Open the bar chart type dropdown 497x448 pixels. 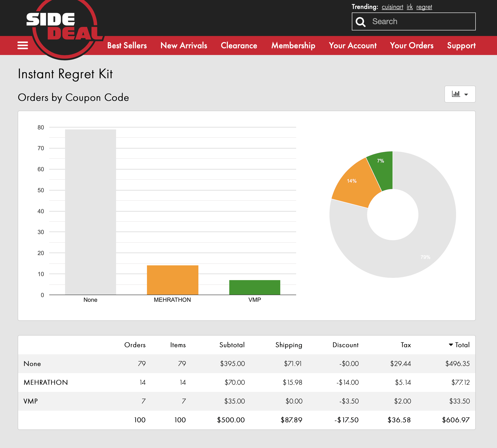[x=460, y=94]
